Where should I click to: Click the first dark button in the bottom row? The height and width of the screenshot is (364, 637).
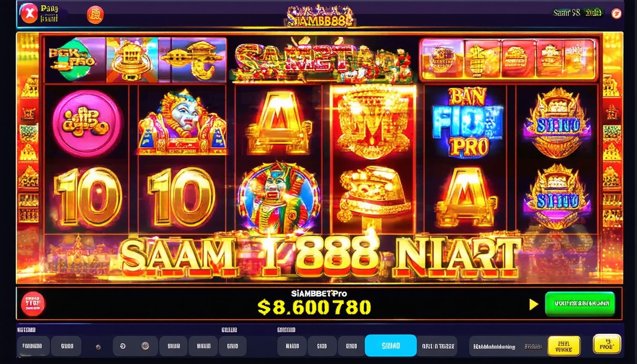[33, 346]
